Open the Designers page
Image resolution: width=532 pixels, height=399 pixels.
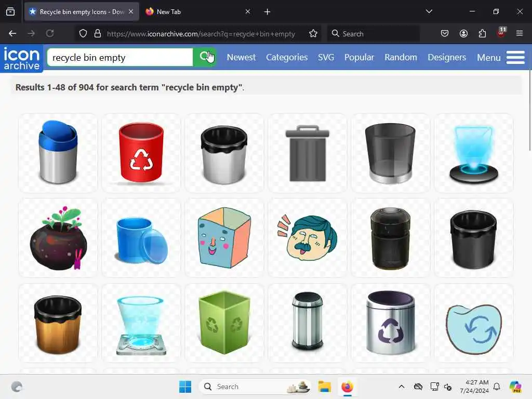(x=446, y=57)
